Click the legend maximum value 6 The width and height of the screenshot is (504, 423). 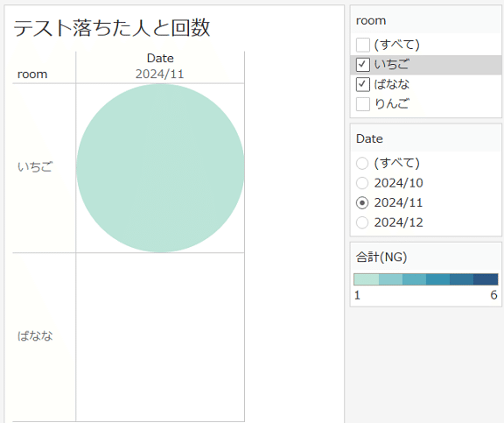coord(493,295)
